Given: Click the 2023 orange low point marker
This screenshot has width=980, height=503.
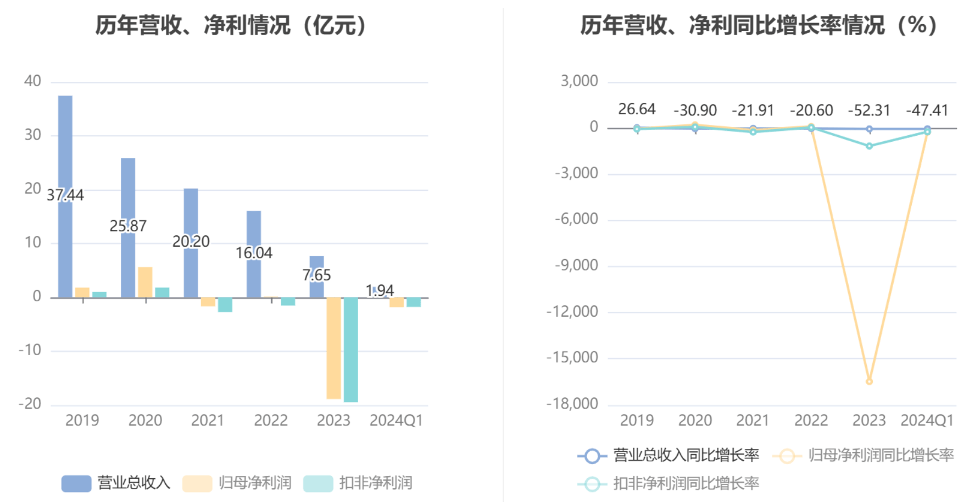Looking at the screenshot, I should coord(869,381).
